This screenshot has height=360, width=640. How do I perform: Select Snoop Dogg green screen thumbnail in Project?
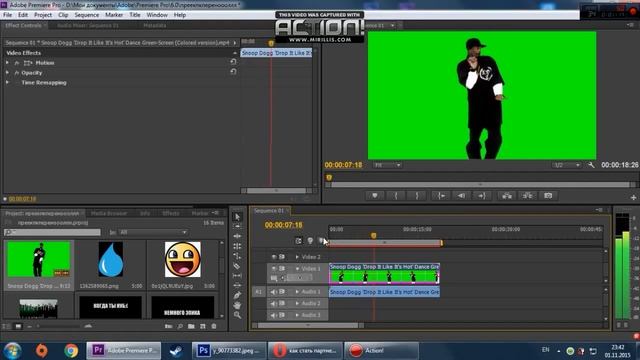(x=39, y=260)
